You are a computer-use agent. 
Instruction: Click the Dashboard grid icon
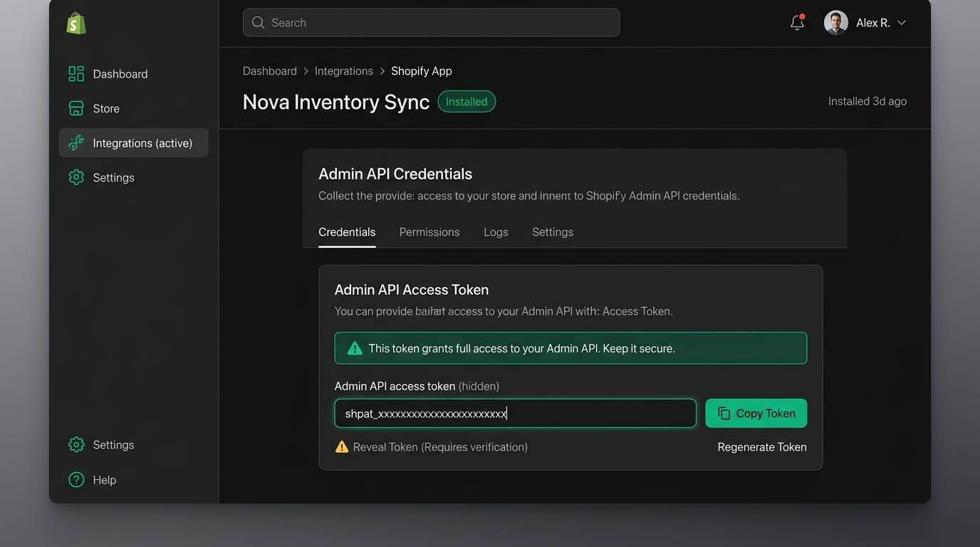tap(76, 74)
